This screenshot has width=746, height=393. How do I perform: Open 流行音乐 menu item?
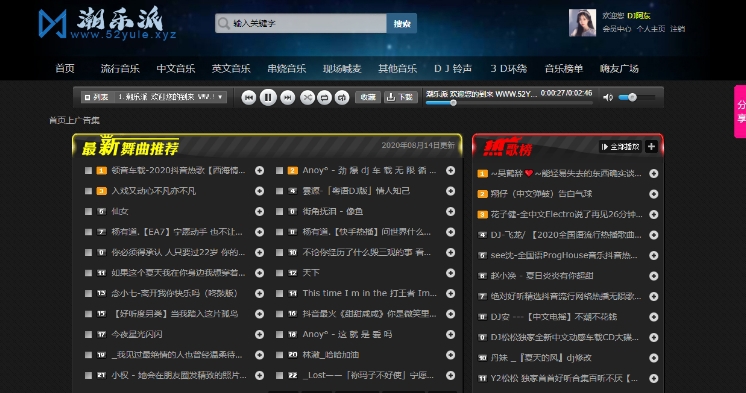[x=120, y=69]
